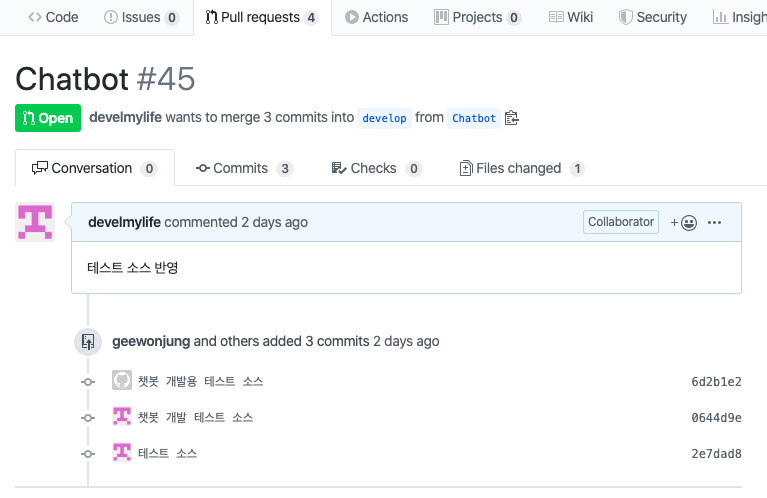This screenshot has width=767, height=498.
Task: Click the Commits count badge 3
Action: [x=285, y=169]
